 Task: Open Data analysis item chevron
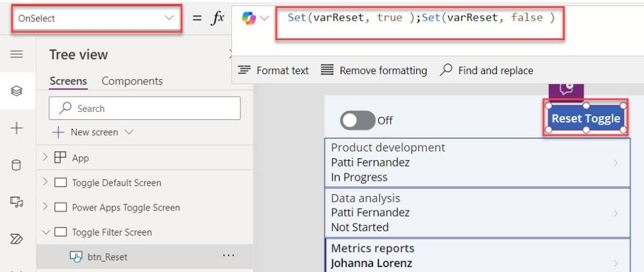tap(616, 214)
